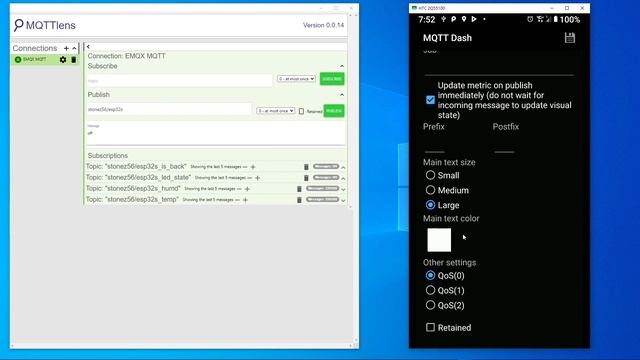Add a new connection with plus icon
Screen dimensions: 640x360
coord(66,48)
